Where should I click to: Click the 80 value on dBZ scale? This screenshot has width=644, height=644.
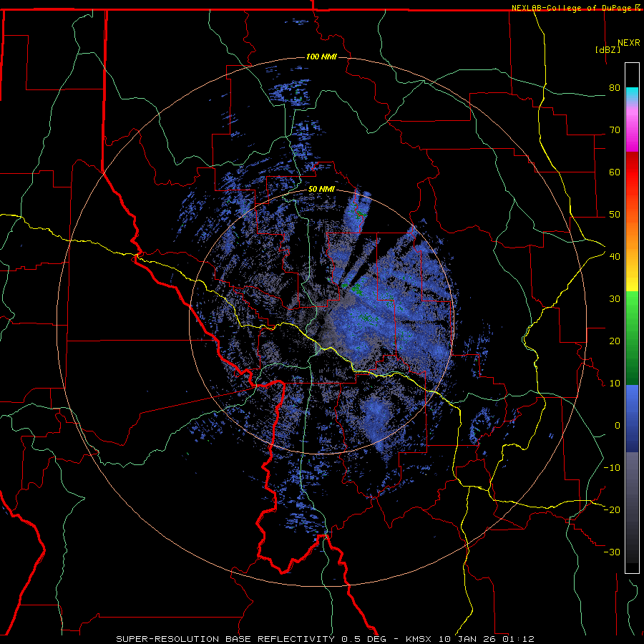click(x=615, y=88)
